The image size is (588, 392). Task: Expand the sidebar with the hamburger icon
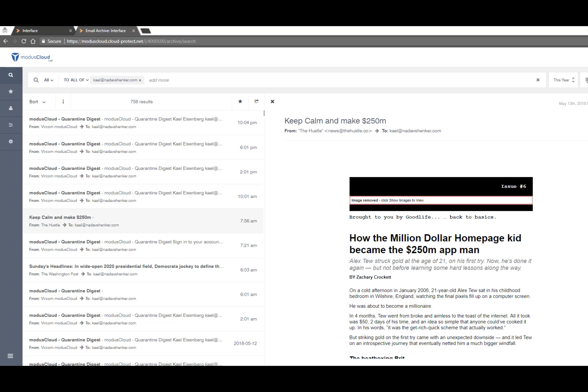pos(10,356)
